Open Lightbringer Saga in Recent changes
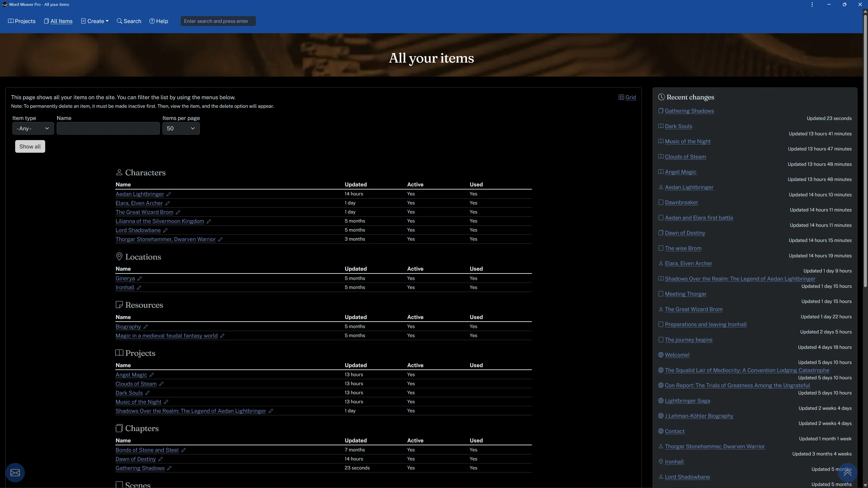This screenshot has width=868, height=488. click(687, 401)
